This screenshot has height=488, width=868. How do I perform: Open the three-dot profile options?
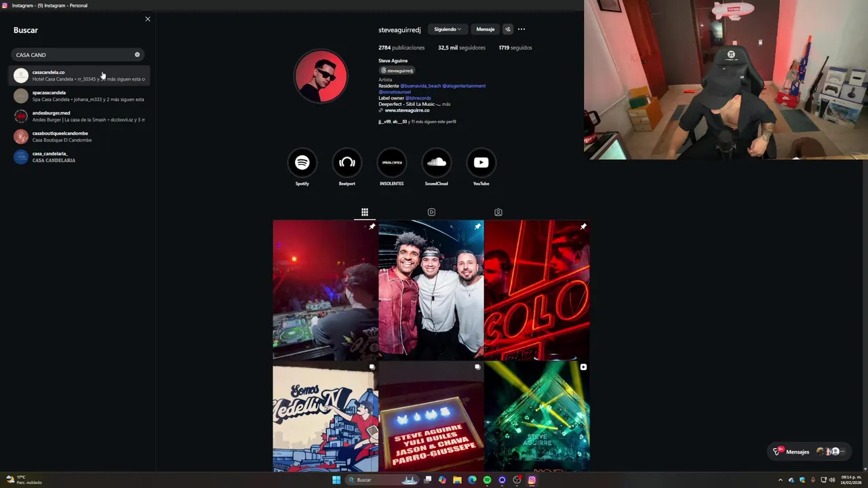coord(521,29)
